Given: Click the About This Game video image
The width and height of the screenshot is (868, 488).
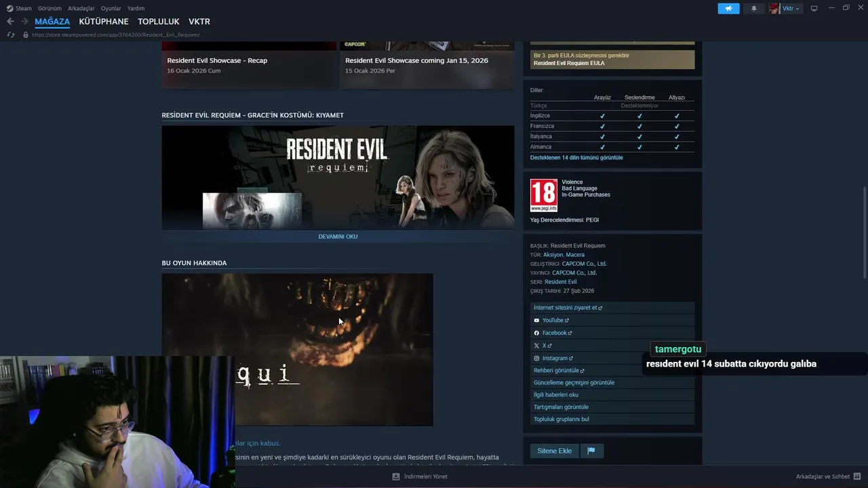Looking at the screenshot, I should pos(297,350).
